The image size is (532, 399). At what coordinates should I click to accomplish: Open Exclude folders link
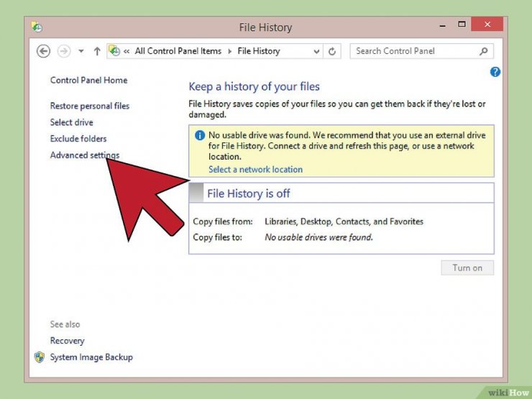[78, 139]
